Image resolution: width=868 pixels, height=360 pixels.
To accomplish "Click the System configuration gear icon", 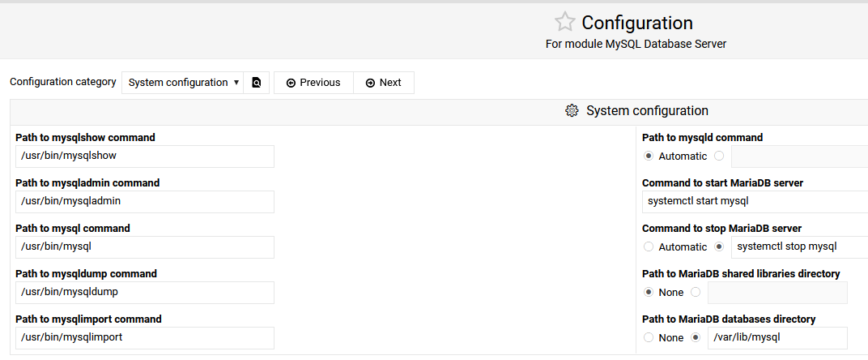I will 572,111.
